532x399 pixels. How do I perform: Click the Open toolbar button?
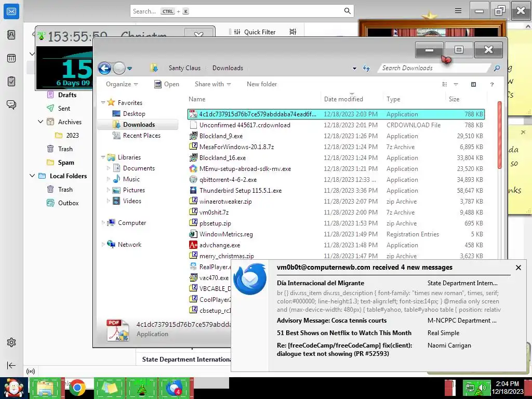[x=167, y=84]
